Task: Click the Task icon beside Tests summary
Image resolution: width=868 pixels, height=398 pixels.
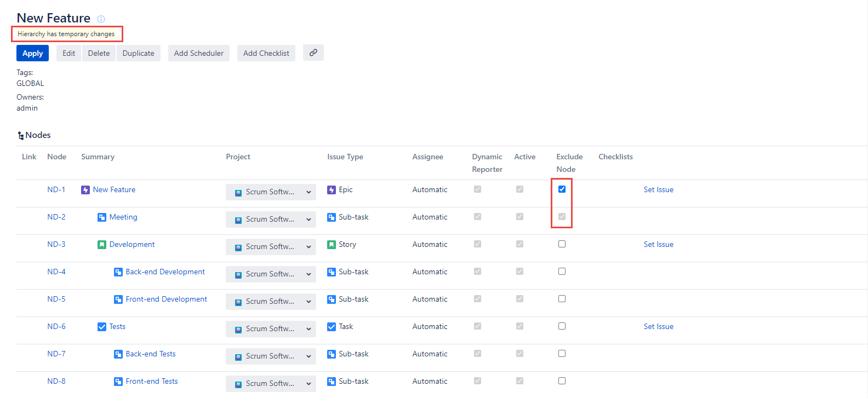Action: tap(102, 327)
